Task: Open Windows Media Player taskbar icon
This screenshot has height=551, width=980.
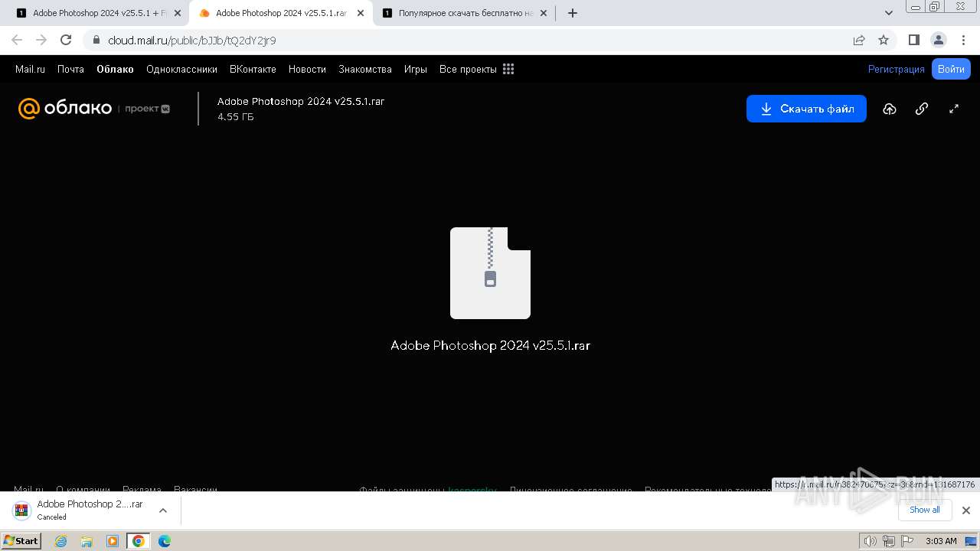Action: click(113, 541)
